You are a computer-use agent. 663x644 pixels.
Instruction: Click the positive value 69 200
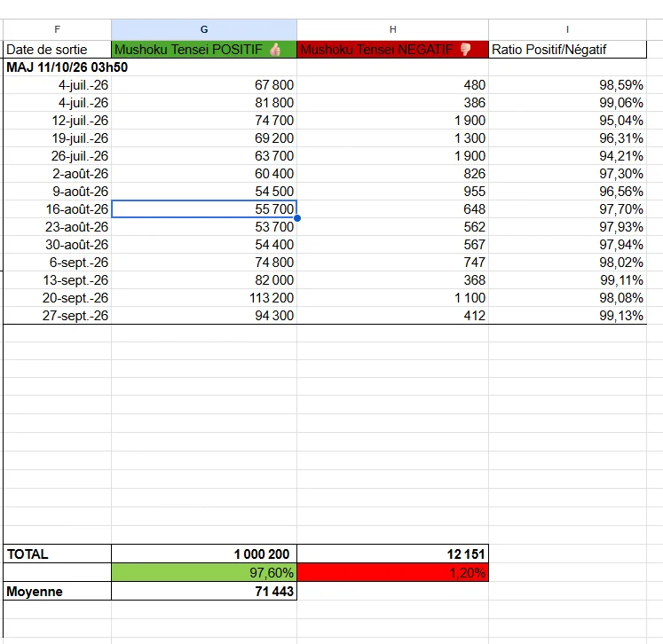point(204,138)
